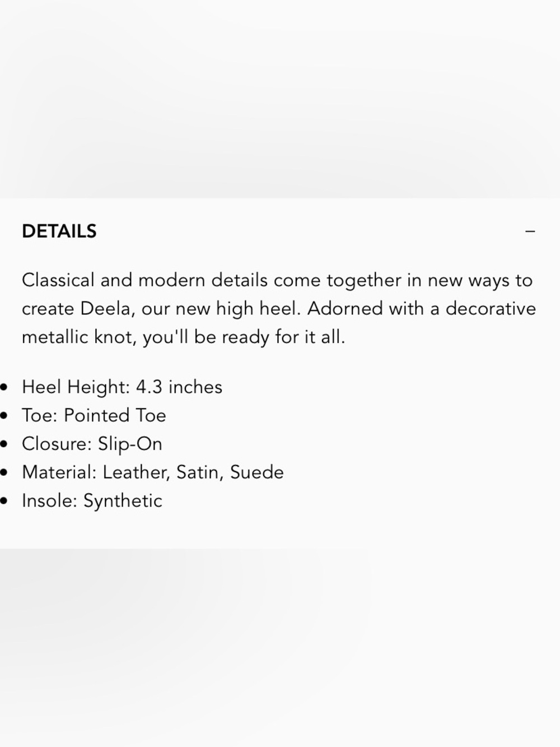Collapse the DETAILS section with minus icon
This screenshot has width=560, height=747.
[530, 231]
